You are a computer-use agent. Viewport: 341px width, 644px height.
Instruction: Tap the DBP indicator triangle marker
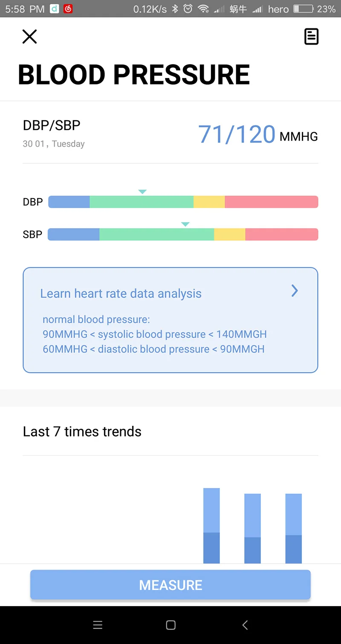142,192
